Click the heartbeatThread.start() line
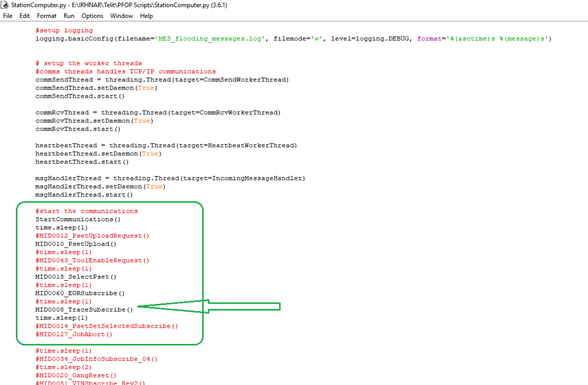 (x=82, y=162)
